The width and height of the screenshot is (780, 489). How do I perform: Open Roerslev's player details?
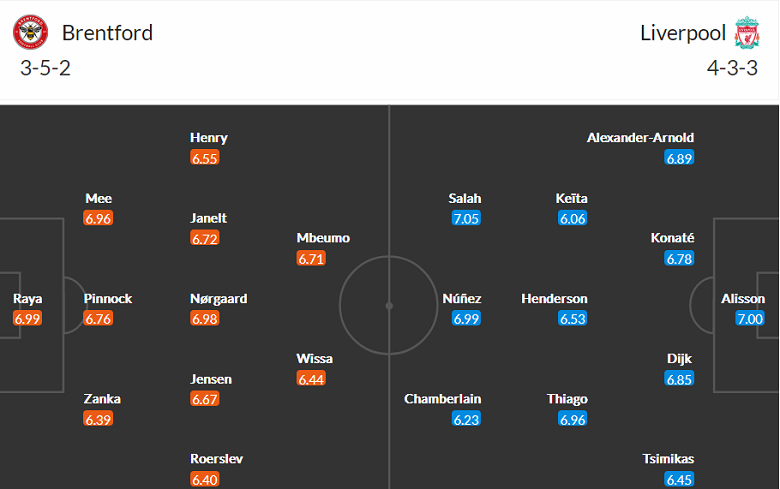tap(217, 459)
